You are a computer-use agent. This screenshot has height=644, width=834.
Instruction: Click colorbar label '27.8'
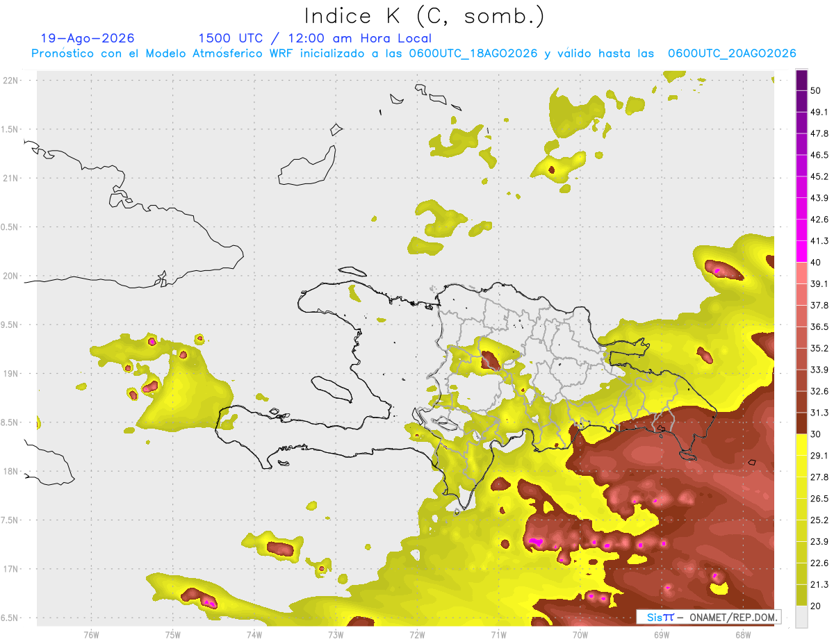(819, 477)
